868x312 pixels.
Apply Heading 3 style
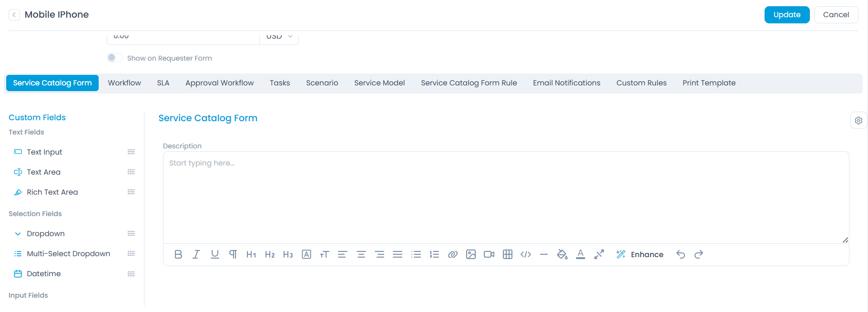(x=288, y=255)
